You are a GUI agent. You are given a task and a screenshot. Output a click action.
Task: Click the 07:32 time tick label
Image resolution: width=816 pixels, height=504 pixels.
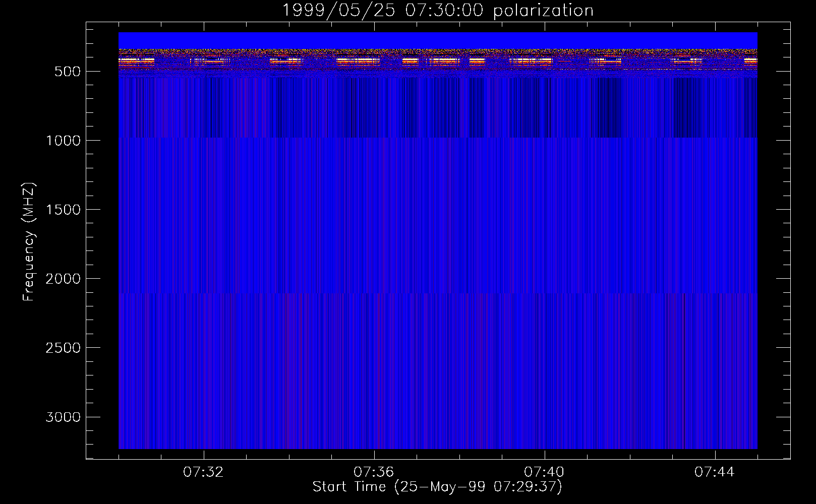pos(203,472)
